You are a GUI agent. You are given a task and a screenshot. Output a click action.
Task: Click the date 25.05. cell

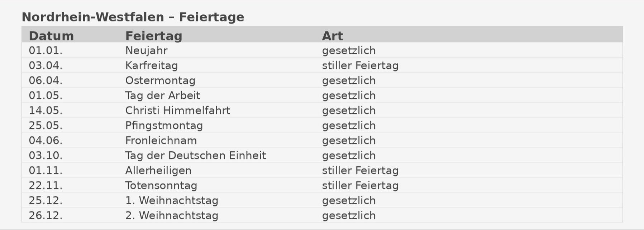tap(46, 126)
